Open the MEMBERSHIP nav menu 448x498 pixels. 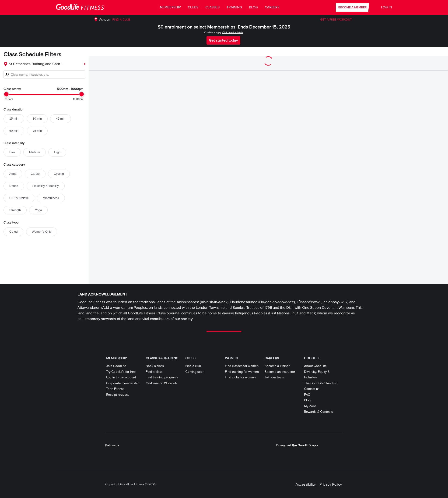[170, 7]
